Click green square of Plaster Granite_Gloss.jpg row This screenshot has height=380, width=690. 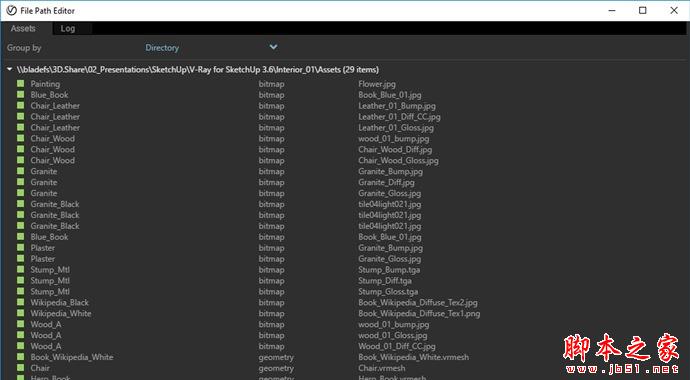pos(20,259)
